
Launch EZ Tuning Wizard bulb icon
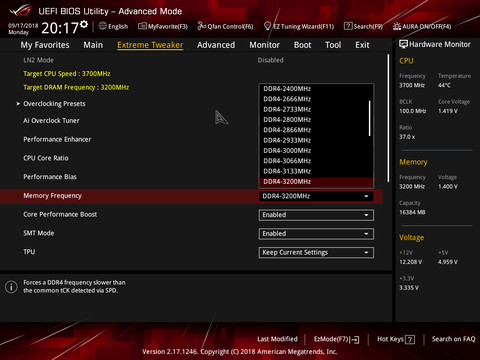point(267,26)
